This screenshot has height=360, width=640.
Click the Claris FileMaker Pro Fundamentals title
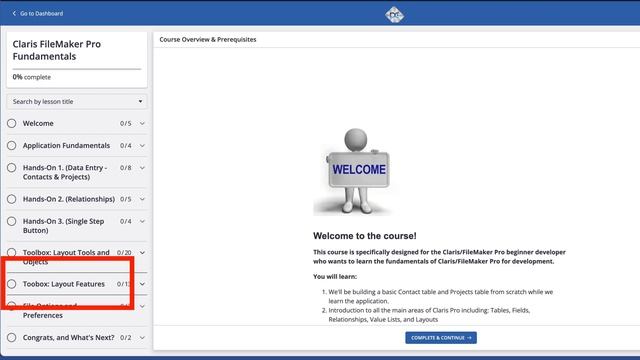click(57, 50)
